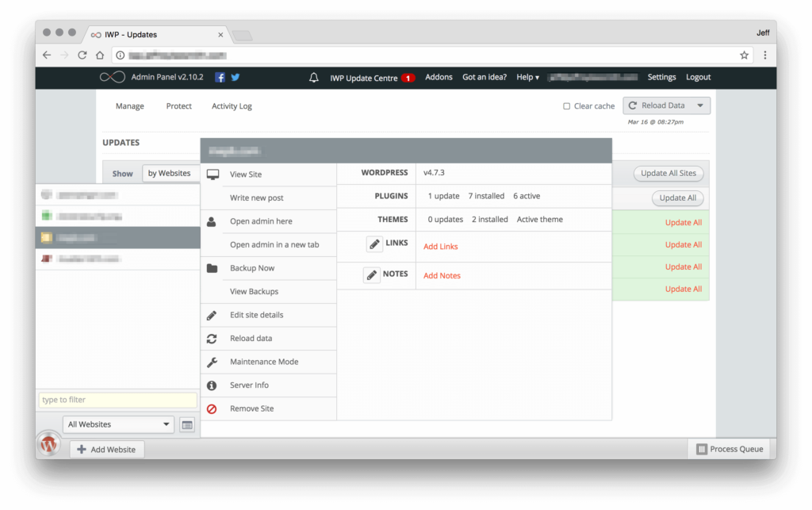Click the wrench icon beside Maintenance Mode
This screenshot has width=812, height=510.
(212, 362)
